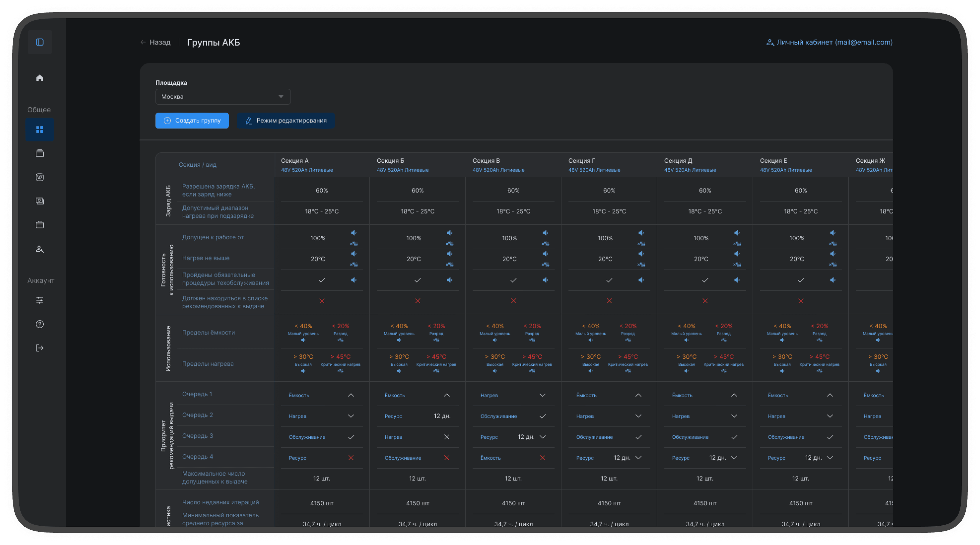Image resolution: width=980 pixels, height=545 pixels.
Task: Toggle the white cross next to Нагрев in Секция Б
Action: pos(447,437)
